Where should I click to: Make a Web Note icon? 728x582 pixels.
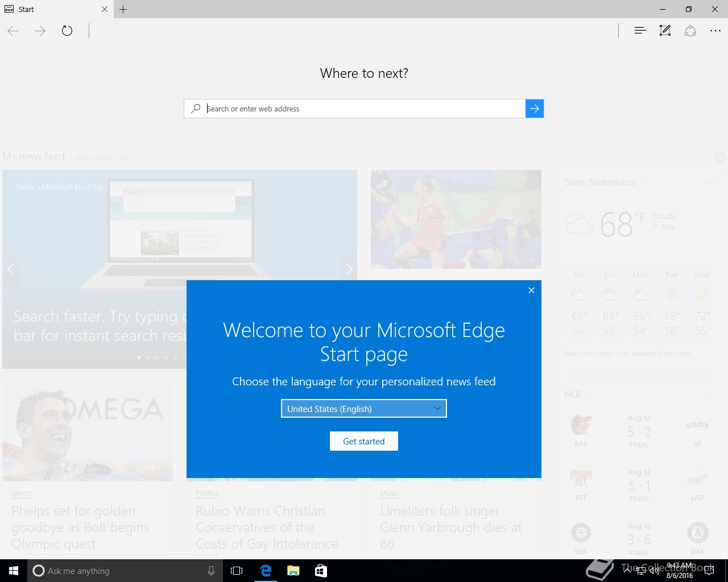coord(665,31)
